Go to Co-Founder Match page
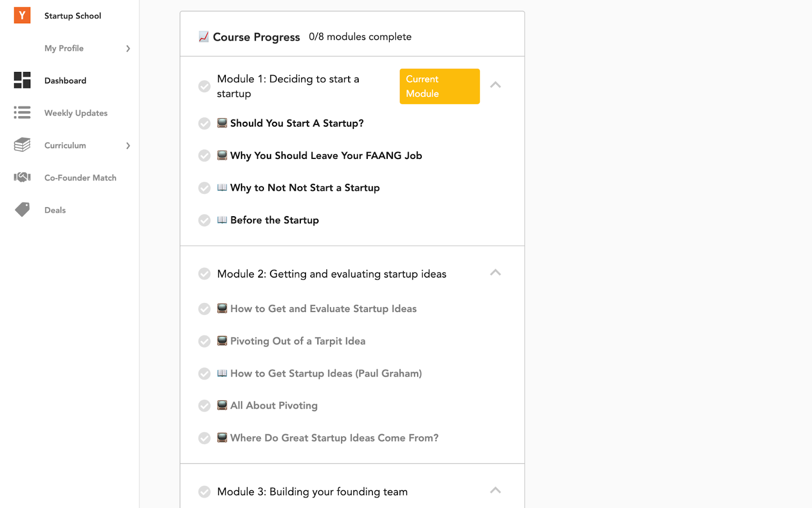812x508 pixels. [x=80, y=178]
